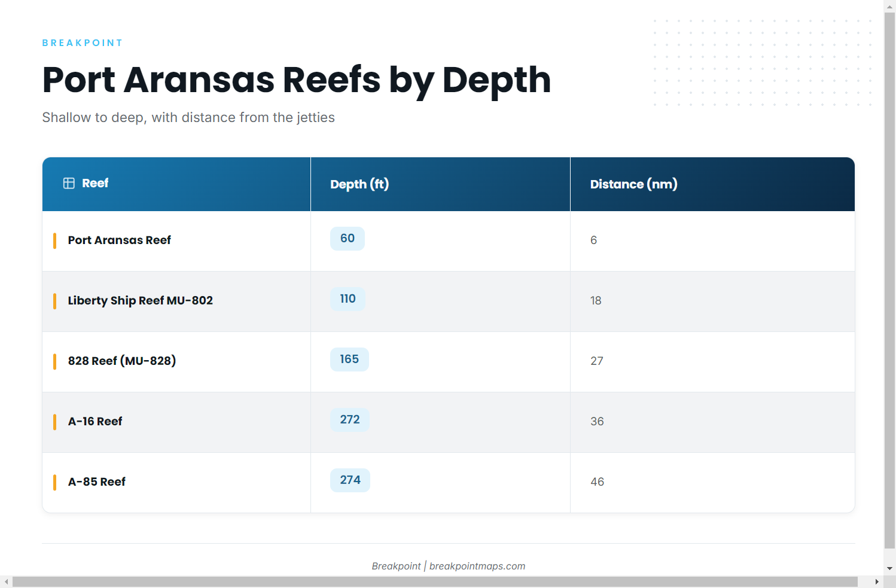Select Liberty Ship Reef MU-802 name
Viewport: 896px width, 588px height.
140,300
